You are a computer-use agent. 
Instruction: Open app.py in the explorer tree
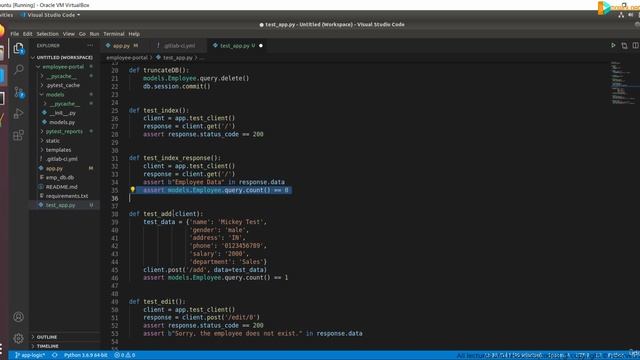point(54,169)
